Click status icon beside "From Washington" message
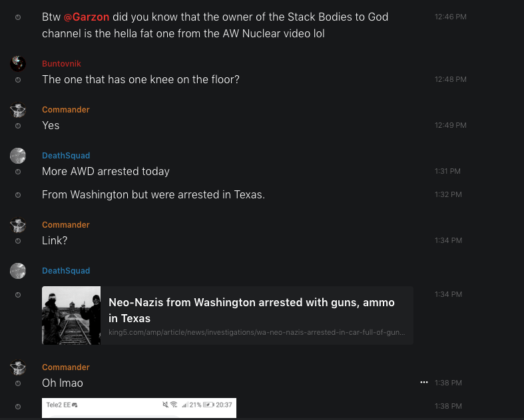Viewport: 524px width, 420px height. (18, 195)
